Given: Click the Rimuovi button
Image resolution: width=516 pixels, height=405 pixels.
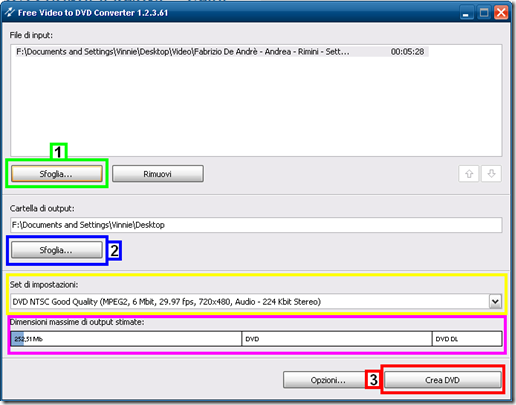Looking at the screenshot, I should coord(158,174).
